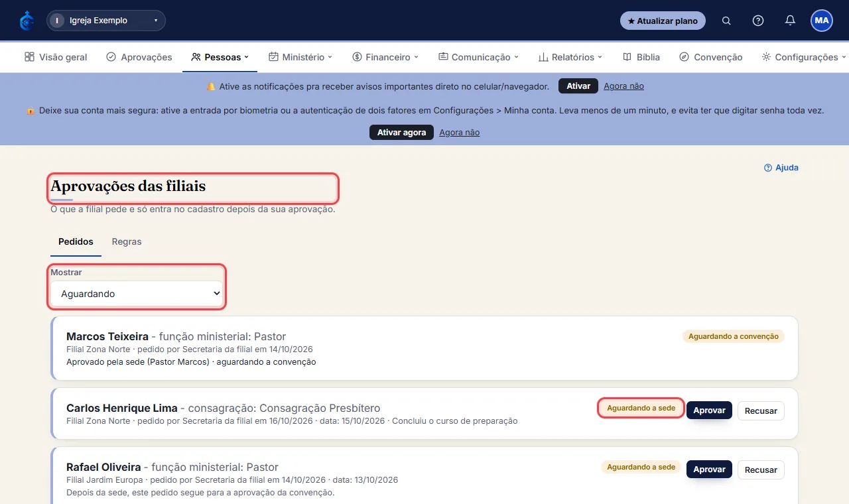This screenshot has height=504, width=849.
Task: Click the Ministério calendar icon
Action: tap(273, 57)
